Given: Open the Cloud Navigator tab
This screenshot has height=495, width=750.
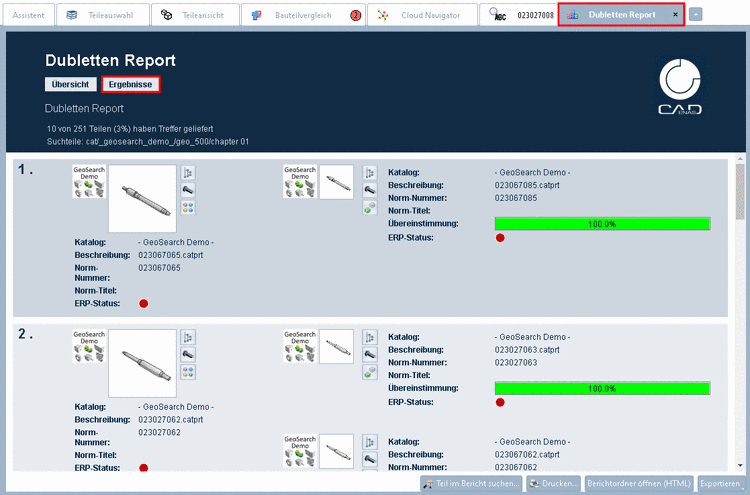Looking at the screenshot, I should pos(422,15).
